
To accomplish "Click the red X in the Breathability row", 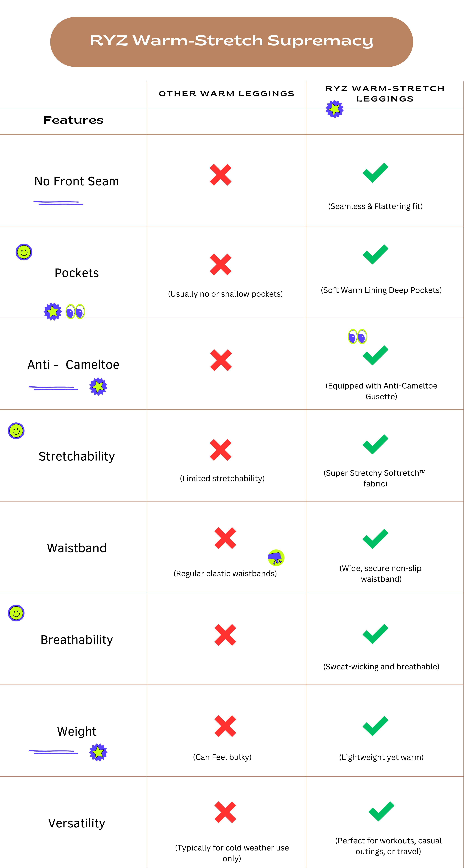I will (x=225, y=635).
